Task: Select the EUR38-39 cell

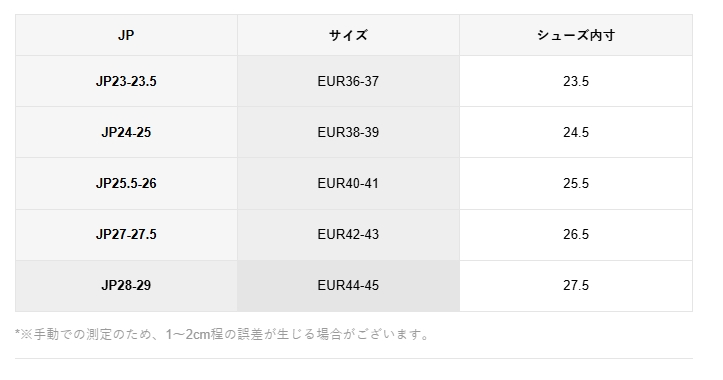Action: coord(348,132)
